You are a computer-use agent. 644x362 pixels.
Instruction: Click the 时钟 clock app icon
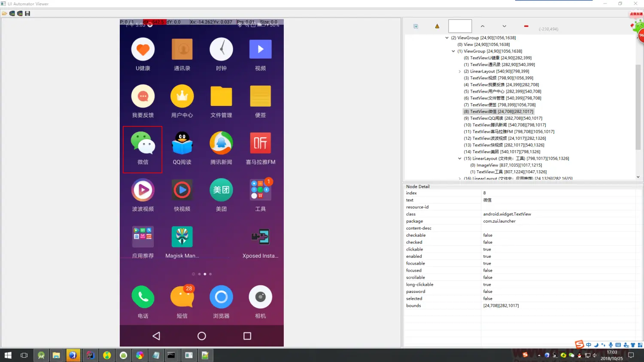click(221, 49)
